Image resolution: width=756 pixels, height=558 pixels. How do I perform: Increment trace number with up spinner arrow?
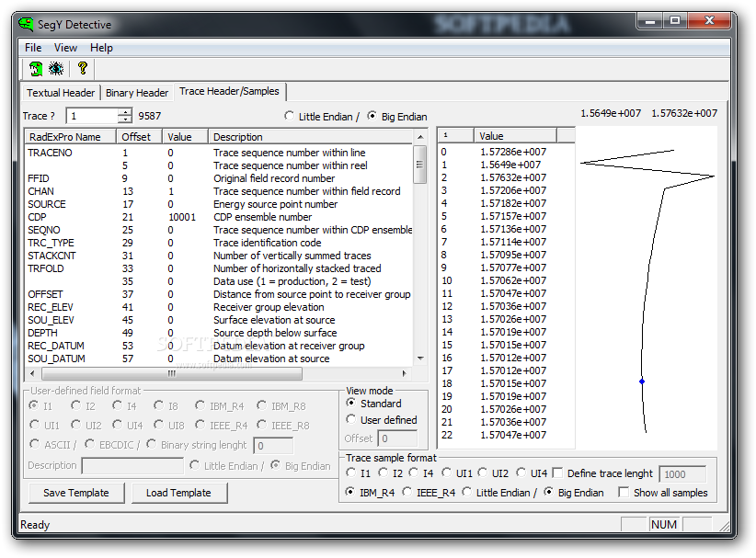[x=125, y=112]
